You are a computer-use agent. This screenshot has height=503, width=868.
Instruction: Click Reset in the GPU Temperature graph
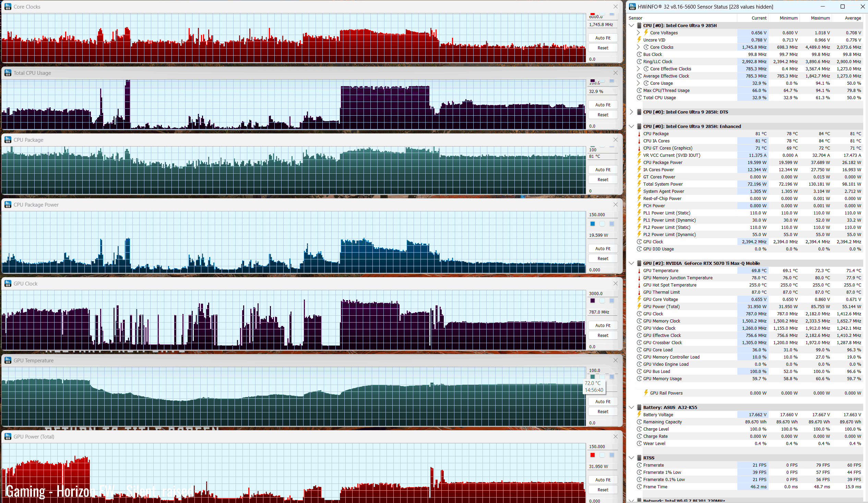click(603, 411)
